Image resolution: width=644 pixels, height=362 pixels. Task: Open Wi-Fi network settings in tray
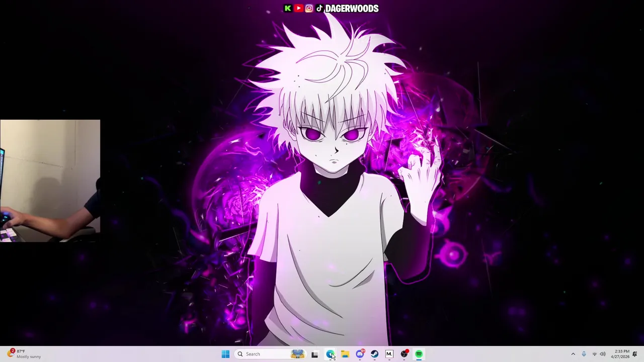click(594, 354)
